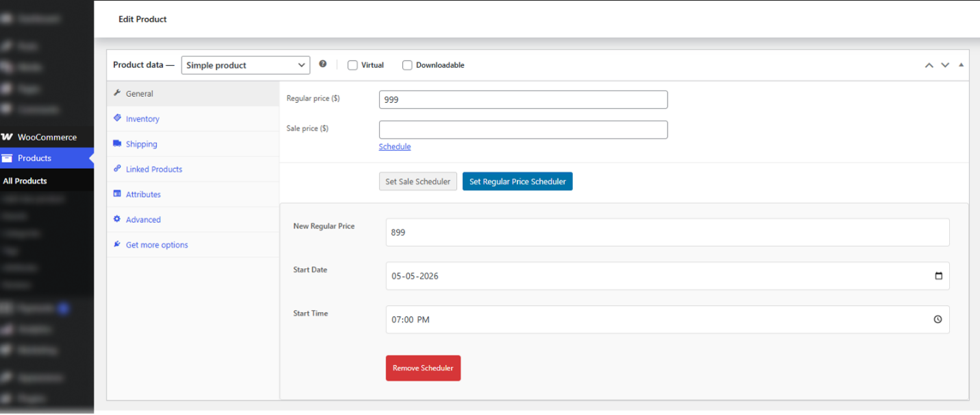The width and height of the screenshot is (980, 415).
Task: Click Set Sale Scheduler button
Action: click(x=418, y=182)
